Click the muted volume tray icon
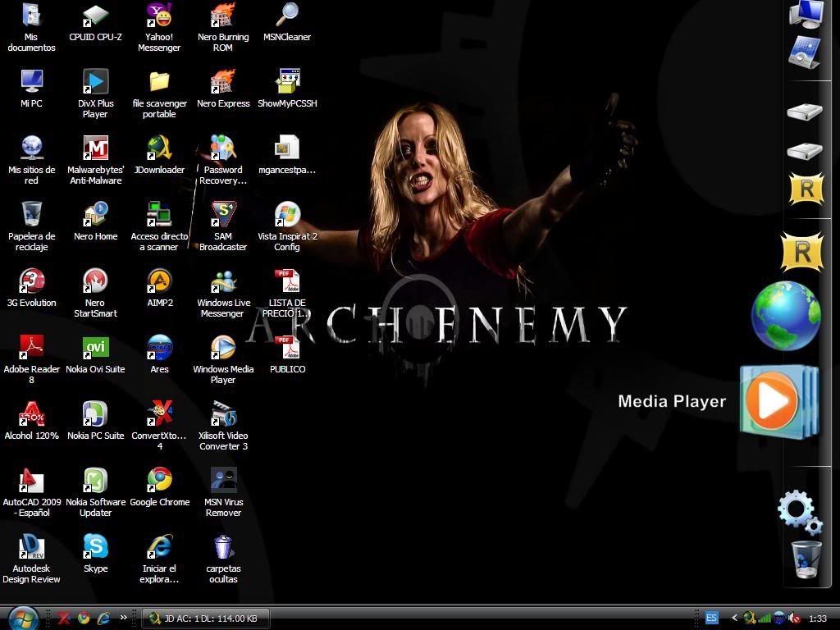 pyautogui.click(x=795, y=619)
